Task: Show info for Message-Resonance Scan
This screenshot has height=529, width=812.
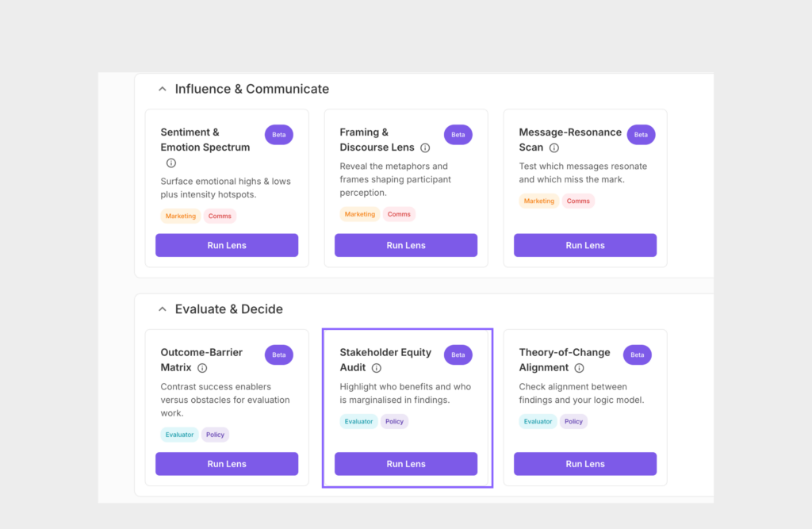Action: click(554, 148)
